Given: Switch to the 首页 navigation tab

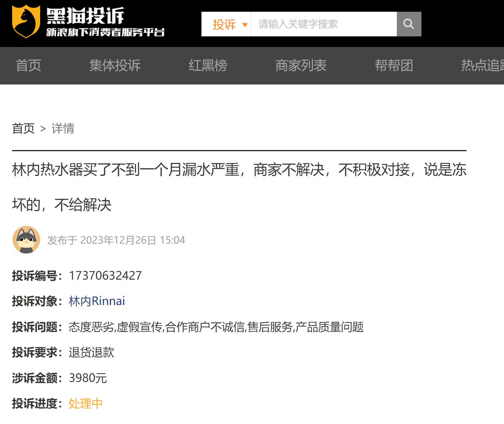Looking at the screenshot, I should pyautogui.click(x=28, y=65).
